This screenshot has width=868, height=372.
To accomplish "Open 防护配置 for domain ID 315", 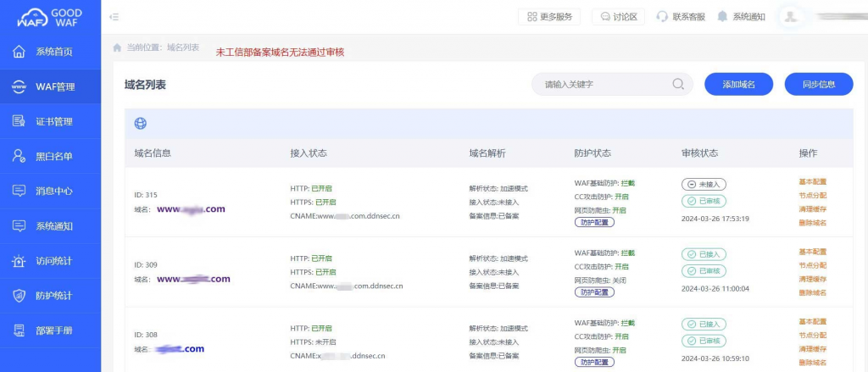I will tap(594, 222).
